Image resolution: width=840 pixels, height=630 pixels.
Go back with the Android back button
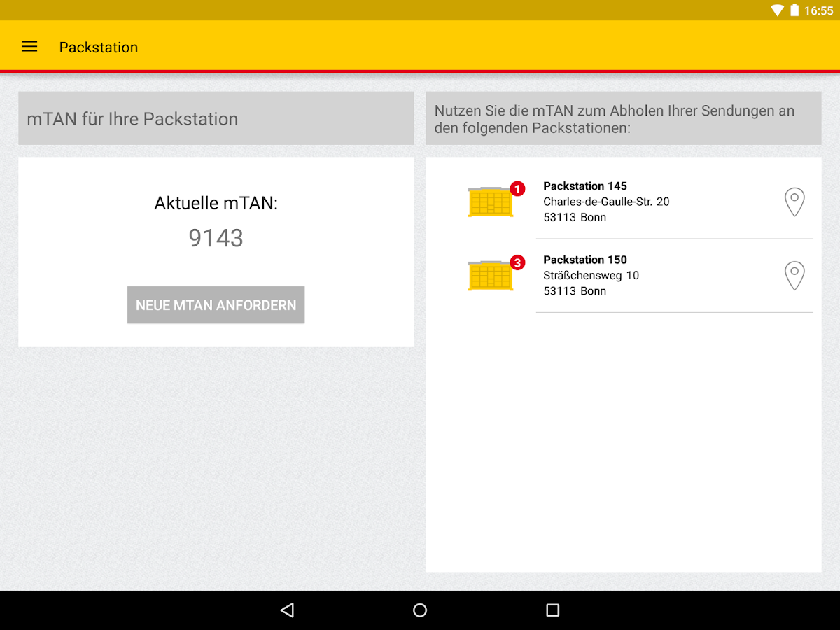click(287, 610)
